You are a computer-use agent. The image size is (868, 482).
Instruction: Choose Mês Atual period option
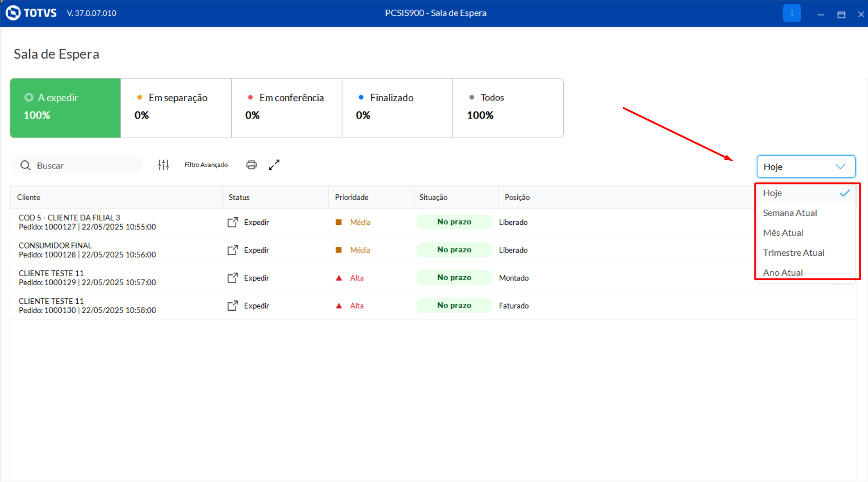[x=783, y=233]
